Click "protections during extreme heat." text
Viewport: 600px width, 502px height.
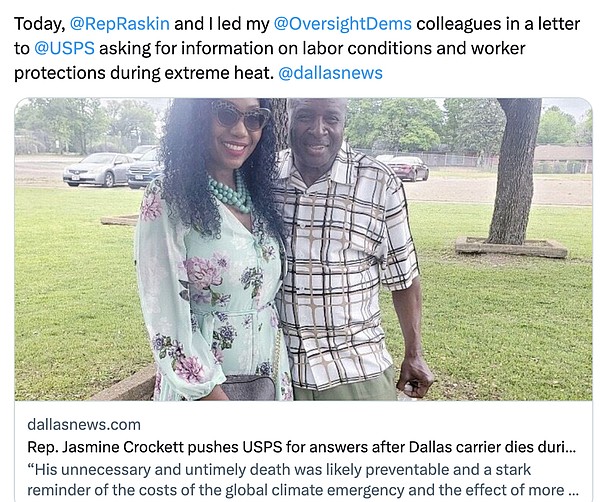[144, 73]
